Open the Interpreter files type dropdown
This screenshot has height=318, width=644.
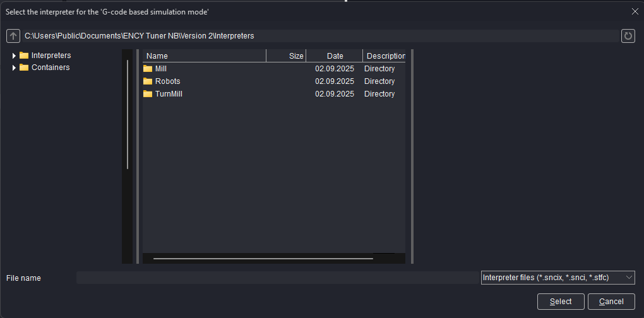(x=628, y=278)
